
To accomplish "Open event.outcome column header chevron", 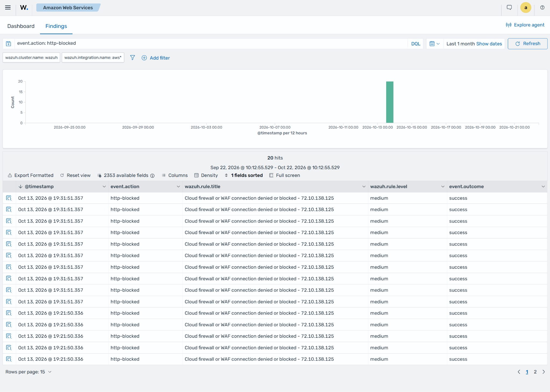I will 543,187.
